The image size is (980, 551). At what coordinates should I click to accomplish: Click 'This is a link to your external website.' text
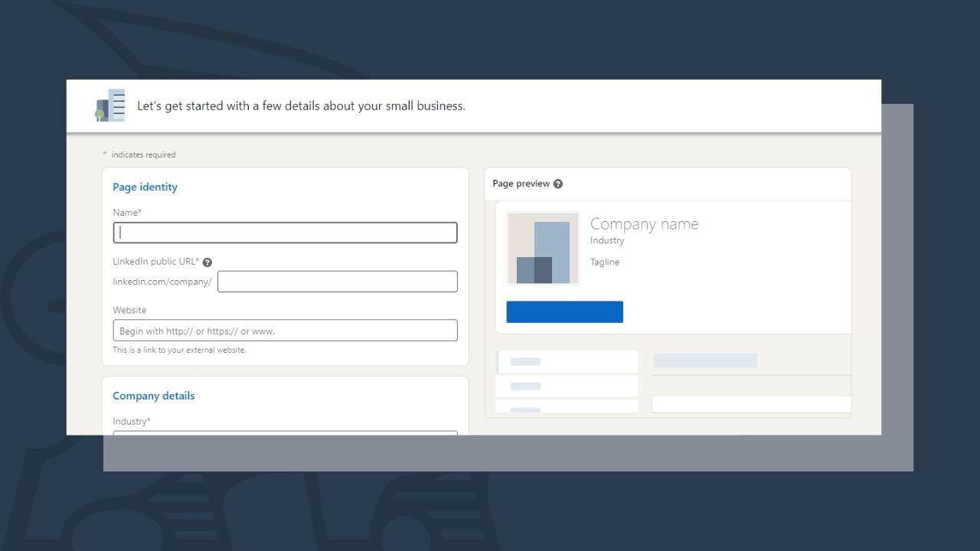click(x=179, y=350)
